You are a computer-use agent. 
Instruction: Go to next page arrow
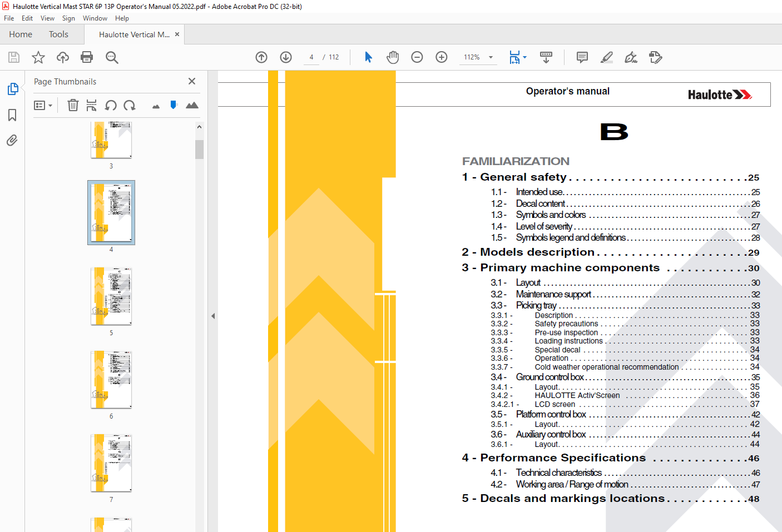coord(286,57)
